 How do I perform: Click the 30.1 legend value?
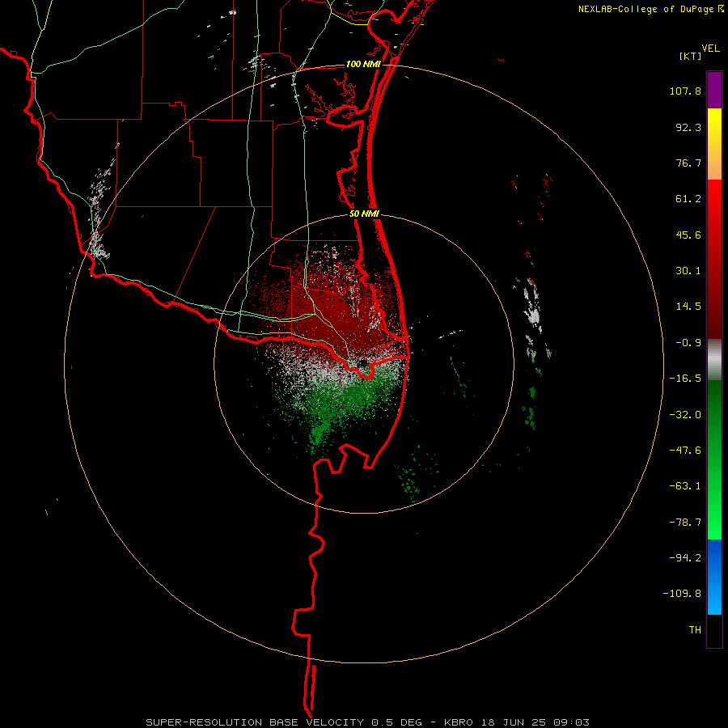coord(688,271)
